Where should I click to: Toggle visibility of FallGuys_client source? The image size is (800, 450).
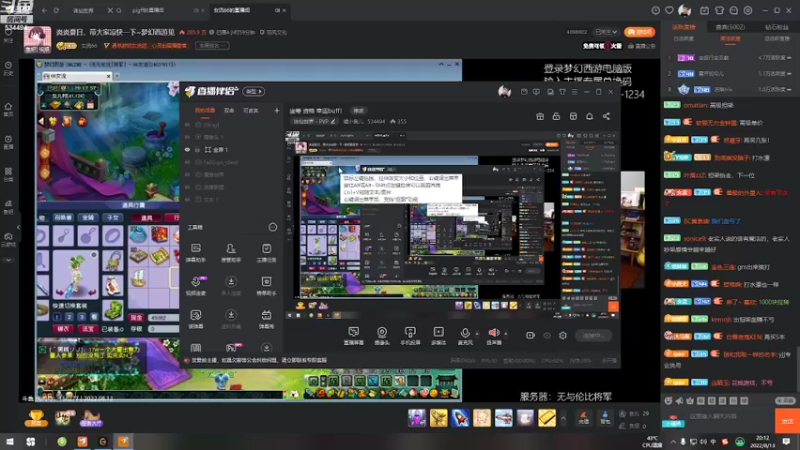point(187,162)
